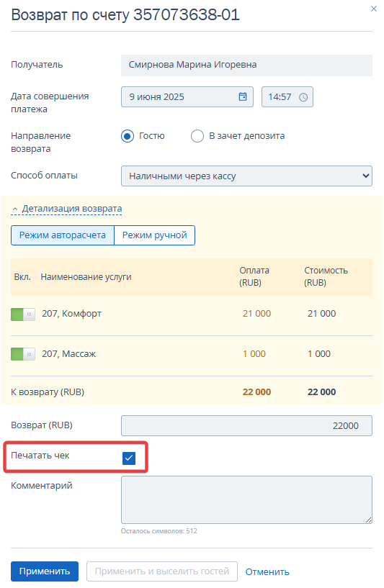Viewport: 384px width, 588px height.
Task: Toggle off 207, Массаж service switch
Action: point(23,354)
